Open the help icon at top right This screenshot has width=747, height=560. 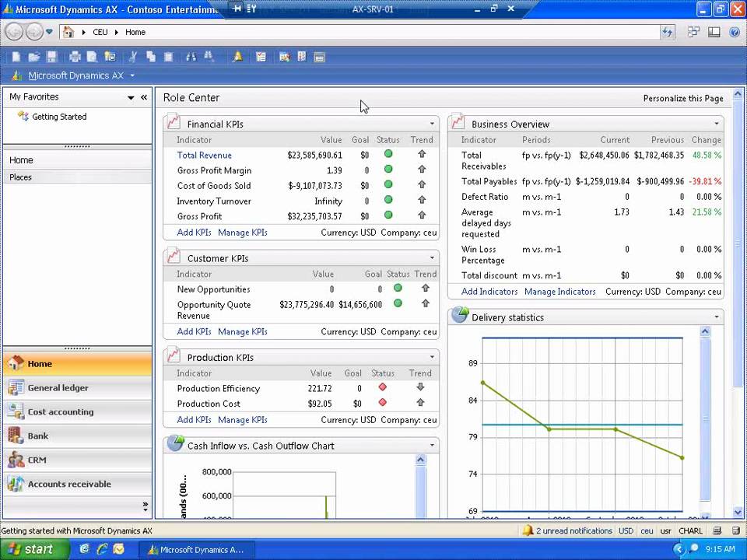pyautogui.click(x=735, y=32)
